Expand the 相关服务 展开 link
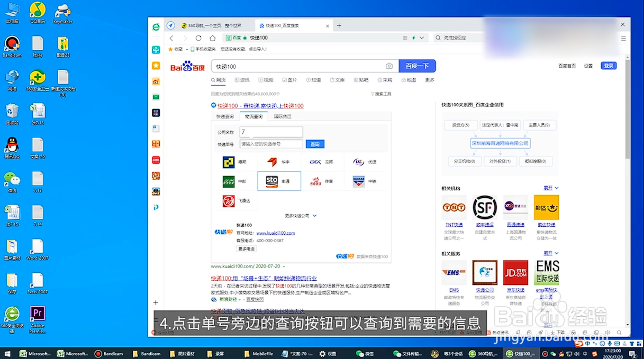Image resolution: width=644 pixels, height=359 pixels. click(551, 253)
